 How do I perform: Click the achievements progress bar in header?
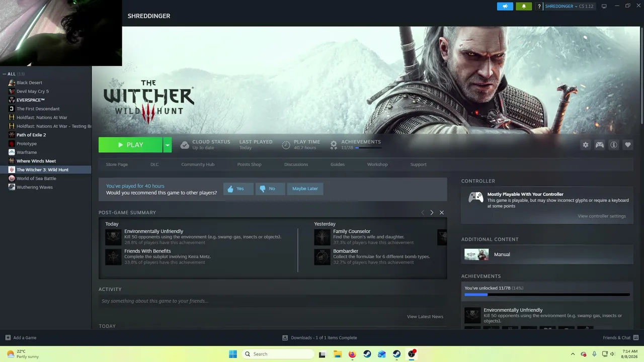tap(368, 148)
